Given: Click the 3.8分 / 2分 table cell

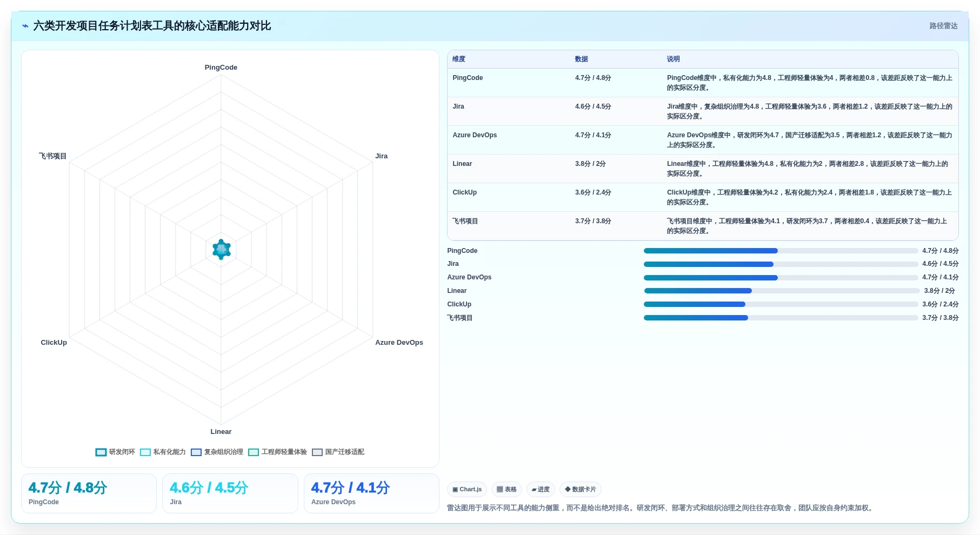Looking at the screenshot, I should coord(590,164).
